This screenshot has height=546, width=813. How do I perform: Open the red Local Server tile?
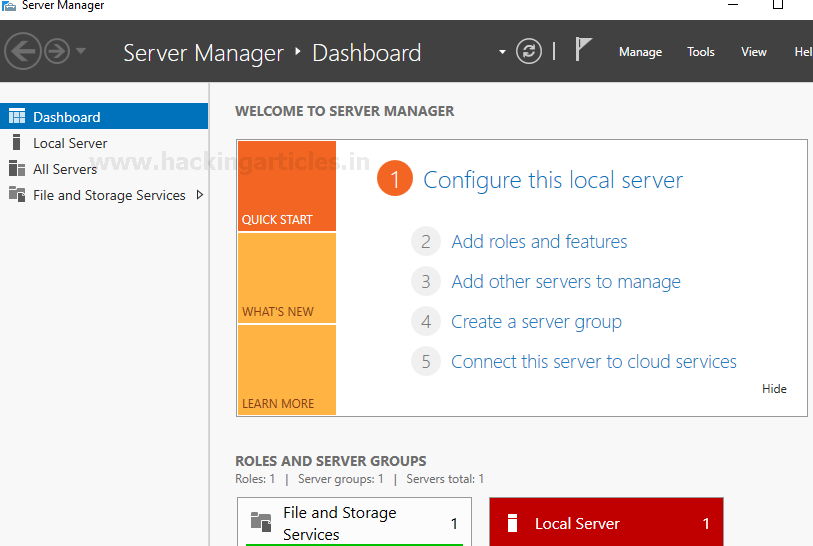tap(606, 523)
